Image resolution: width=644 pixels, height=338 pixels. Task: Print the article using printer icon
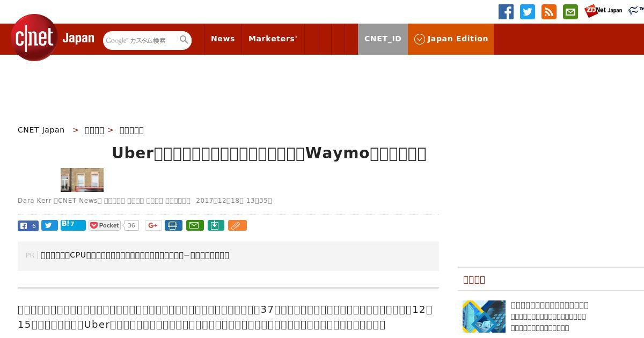click(x=173, y=225)
